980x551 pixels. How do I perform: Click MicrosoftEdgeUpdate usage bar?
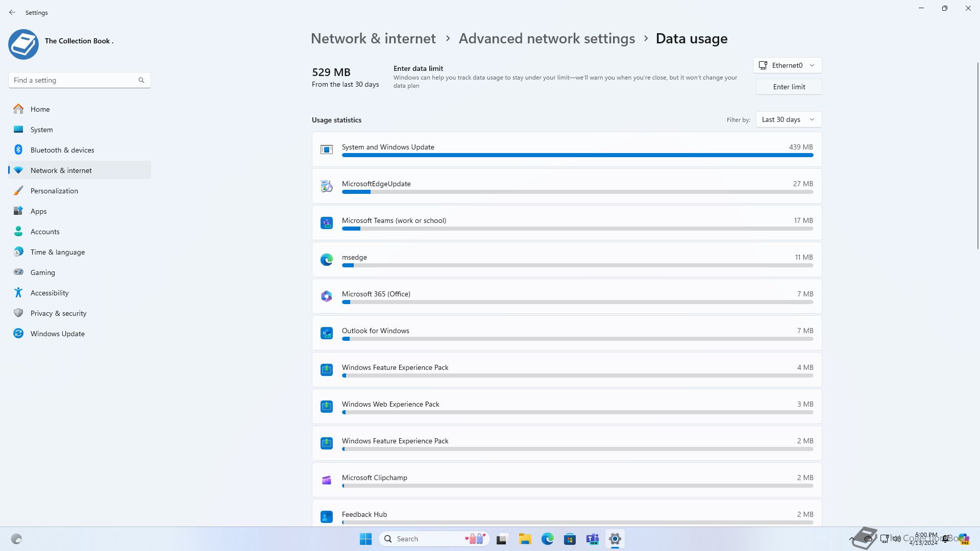(x=577, y=192)
